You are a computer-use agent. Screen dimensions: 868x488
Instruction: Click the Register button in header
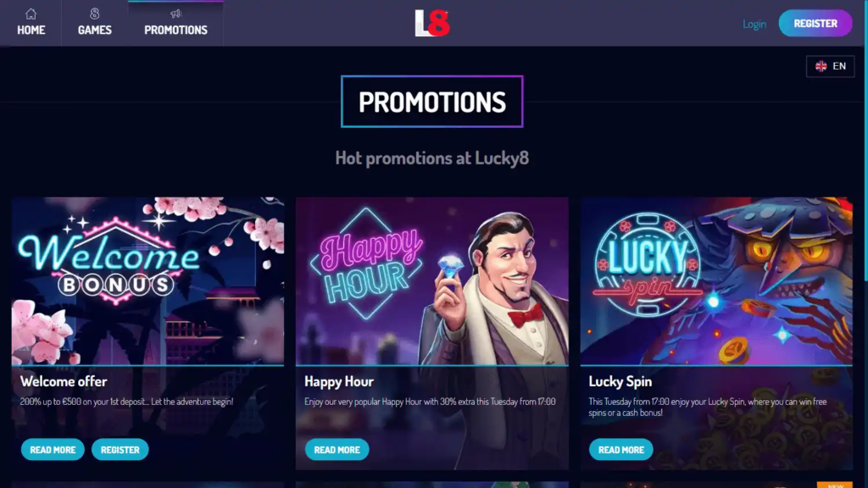815,23
